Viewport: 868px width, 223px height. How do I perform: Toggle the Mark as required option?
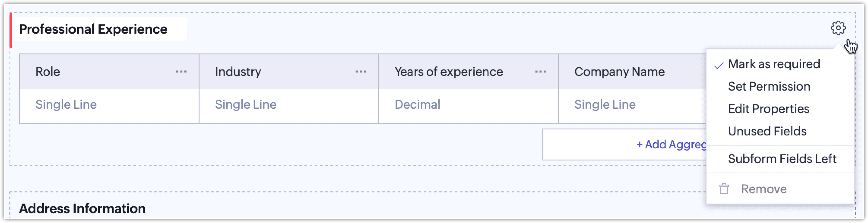point(774,64)
